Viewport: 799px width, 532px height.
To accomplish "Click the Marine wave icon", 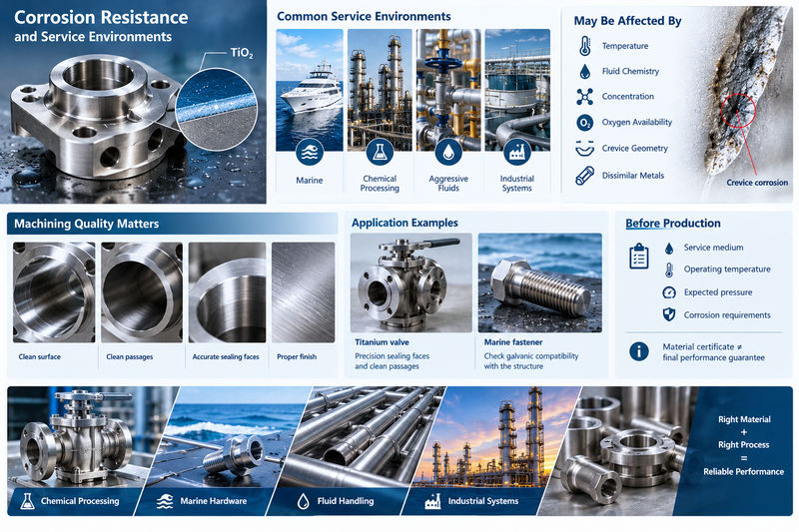I will 310,152.
